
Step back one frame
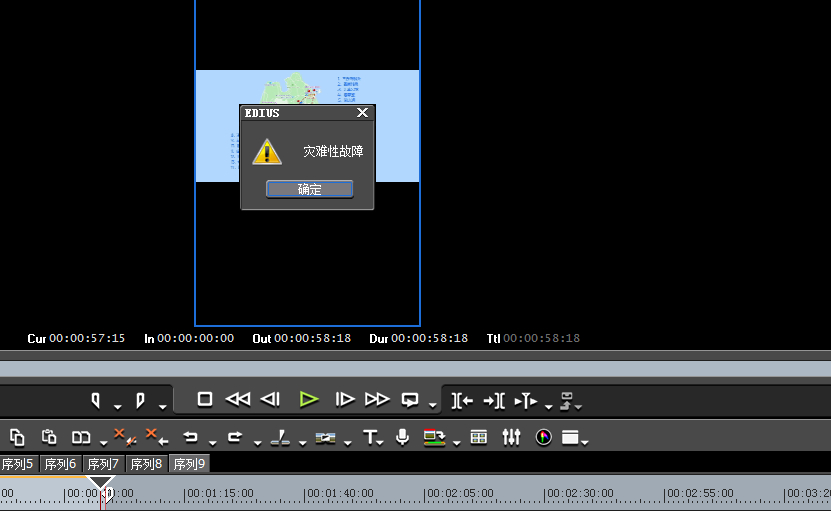pyautogui.click(x=271, y=399)
